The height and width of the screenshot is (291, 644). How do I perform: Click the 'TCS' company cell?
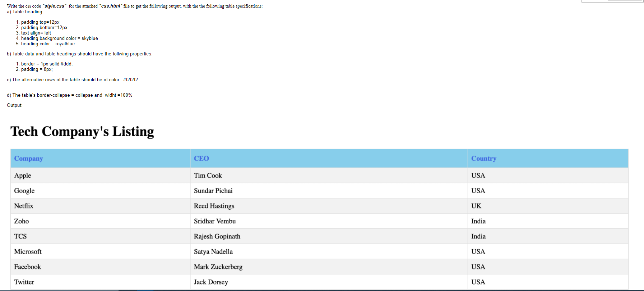coord(100,236)
